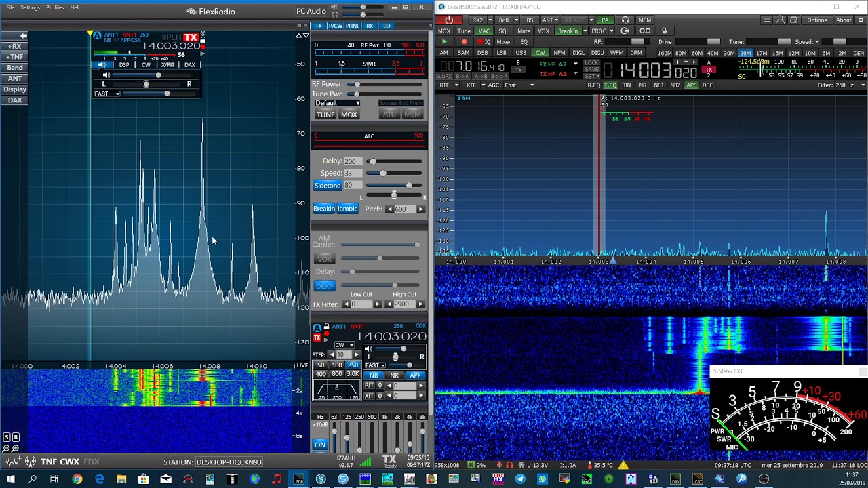Open the Default TX profile dropdown

337,103
